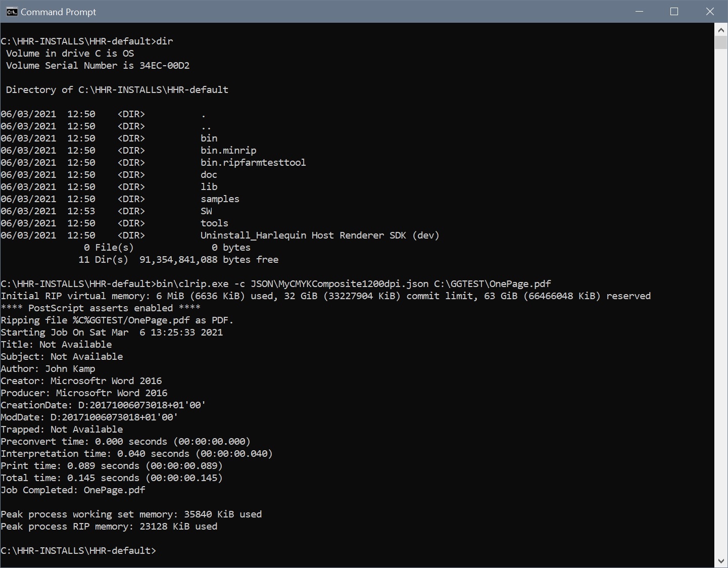Click the 'Job Completed: OnePage.pdf' line
This screenshot has height=568, width=728.
73,490
